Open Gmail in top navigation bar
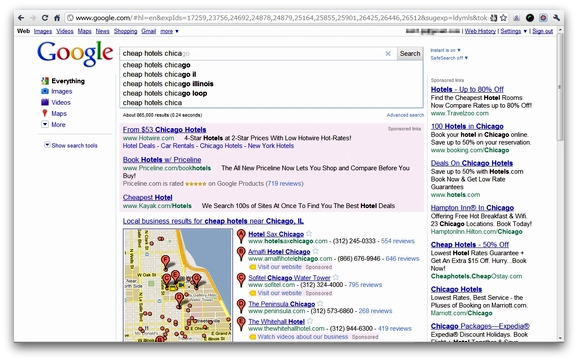Viewport: 578px width, 361px height. coord(149,31)
